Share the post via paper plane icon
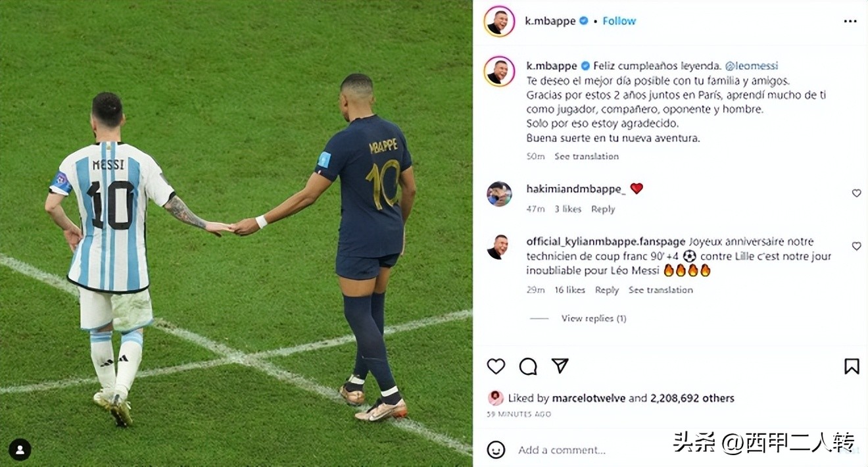Image resolution: width=868 pixels, height=467 pixels. click(560, 366)
